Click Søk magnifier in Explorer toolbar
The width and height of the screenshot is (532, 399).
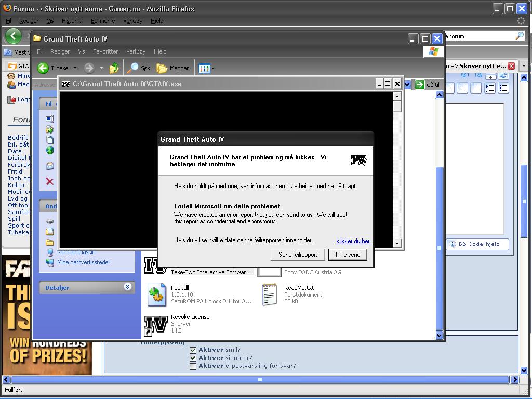tap(132, 68)
